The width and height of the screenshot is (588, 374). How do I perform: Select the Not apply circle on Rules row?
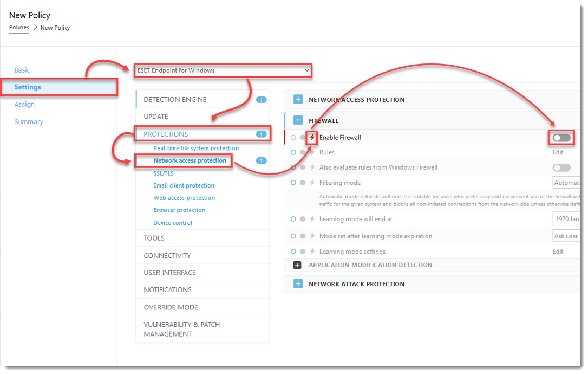coord(293,152)
